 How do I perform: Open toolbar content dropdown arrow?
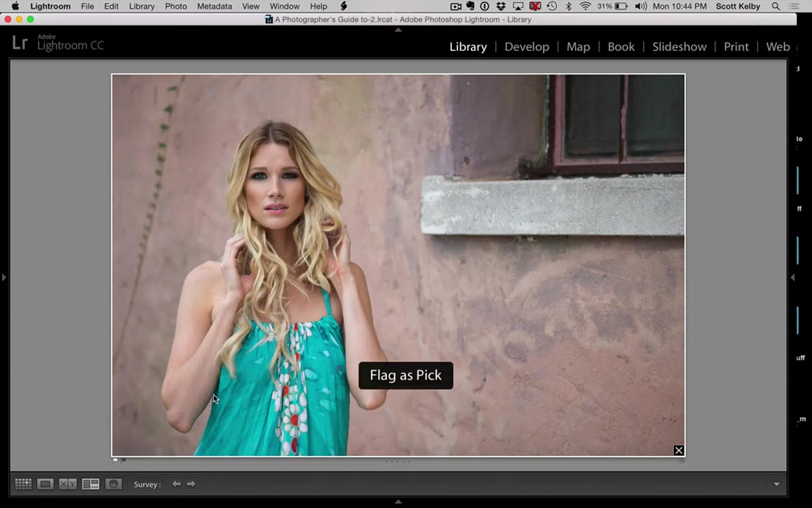point(776,484)
